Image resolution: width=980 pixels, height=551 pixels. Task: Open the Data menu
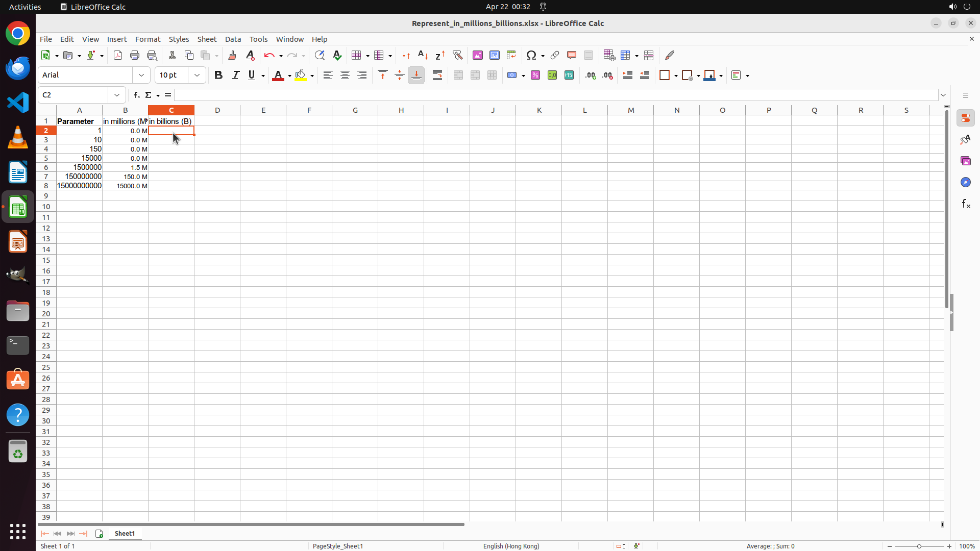point(233,39)
